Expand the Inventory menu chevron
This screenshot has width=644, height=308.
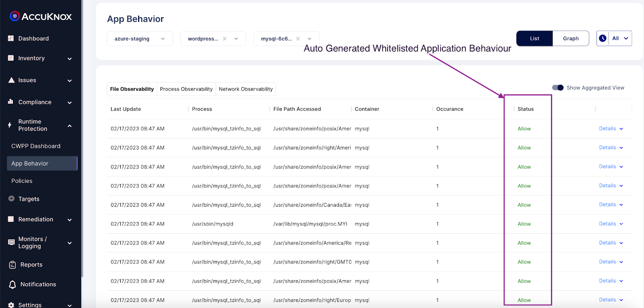point(70,59)
